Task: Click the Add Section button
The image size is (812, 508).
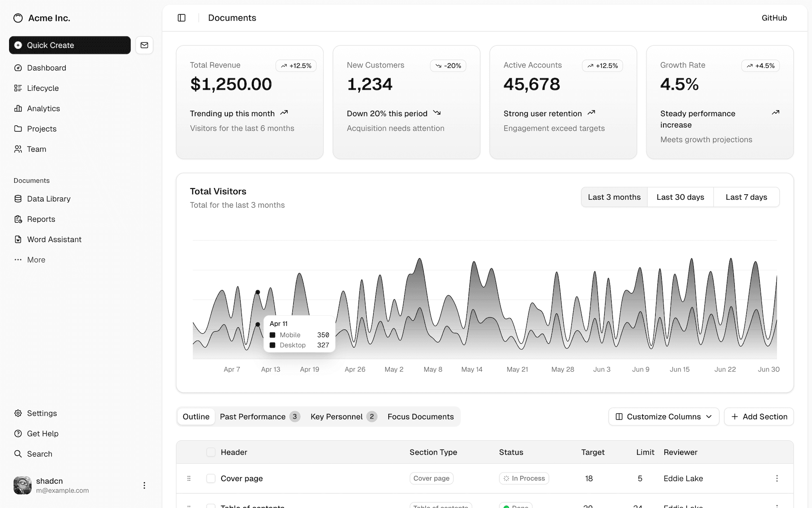Action: [x=759, y=416]
